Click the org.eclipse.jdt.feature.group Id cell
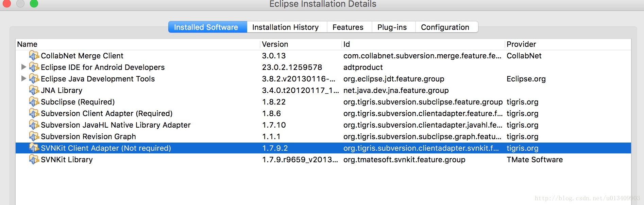This screenshot has height=205, width=644. (x=394, y=79)
